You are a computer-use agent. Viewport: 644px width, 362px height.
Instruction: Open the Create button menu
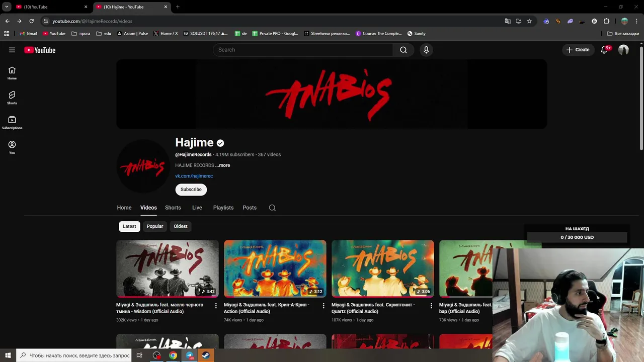point(578,50)
